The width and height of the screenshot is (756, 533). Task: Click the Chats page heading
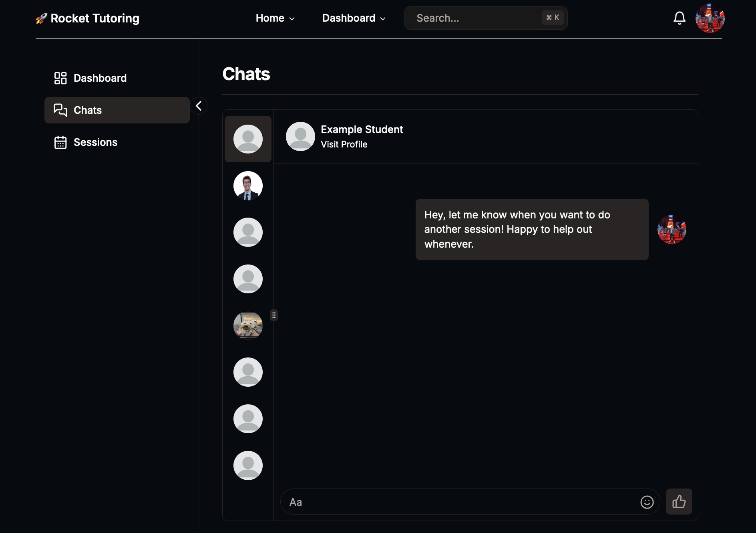pos(246,74)
